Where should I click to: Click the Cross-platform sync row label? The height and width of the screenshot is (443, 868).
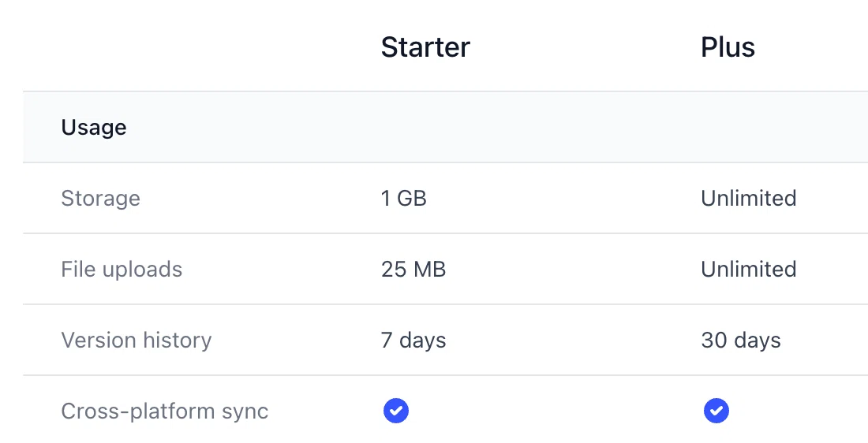[x=165, y=411]
